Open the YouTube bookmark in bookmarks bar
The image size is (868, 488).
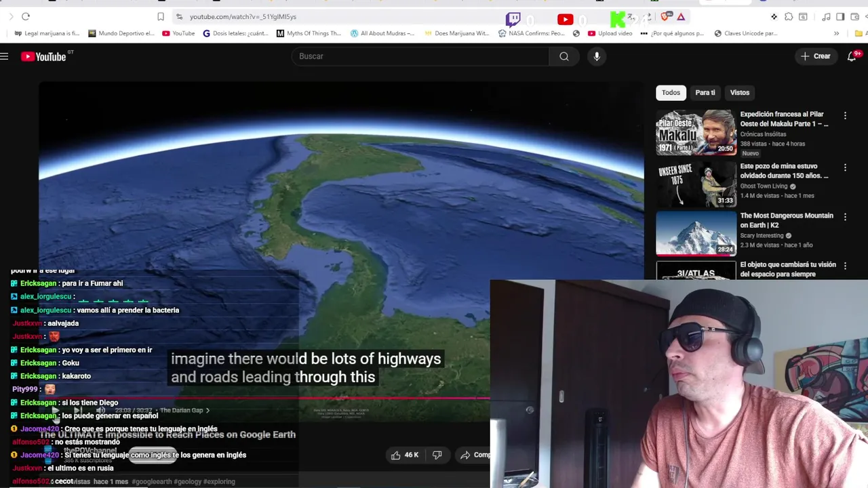(x=178, y=33)
